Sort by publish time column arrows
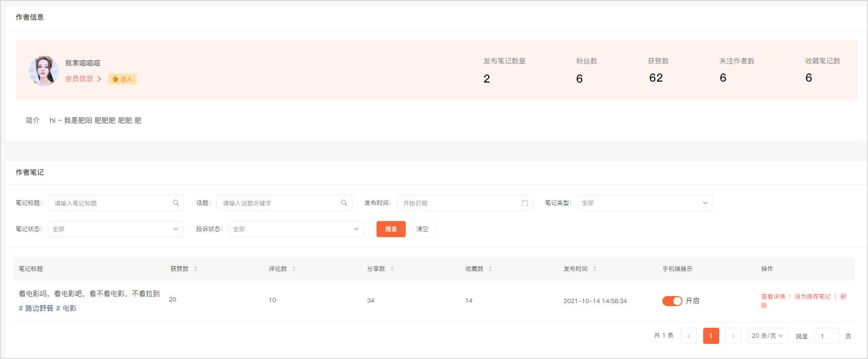The width and height of the screenshot is (868, 359). click(x=595, y=269)
